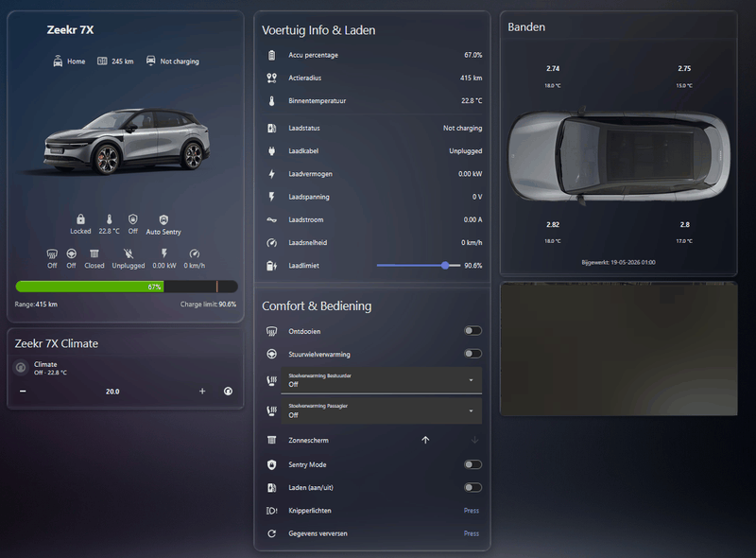Click the climate mode power icon

pyautogui.click(x=228, y=391)
